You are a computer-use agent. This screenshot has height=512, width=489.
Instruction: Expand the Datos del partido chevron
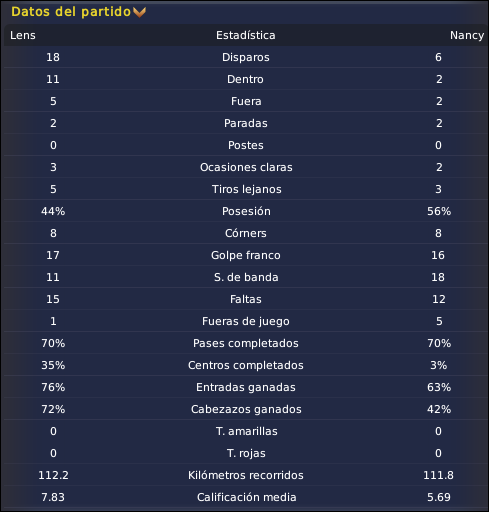coord(139,12)
